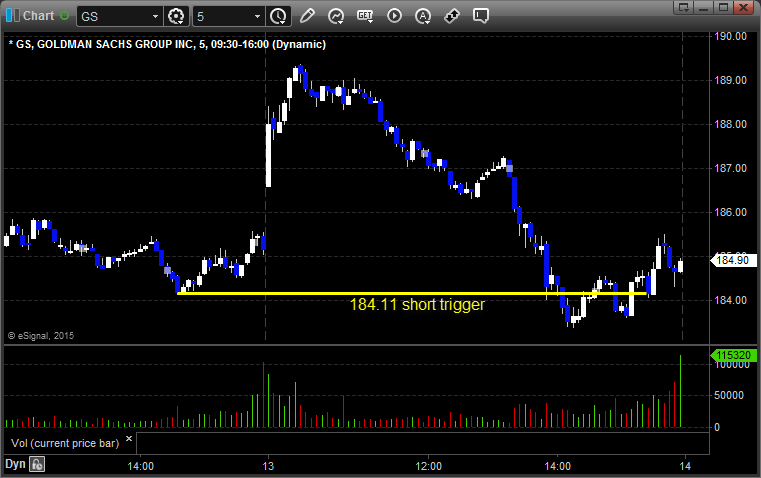Click the 12:00 time axis label
This screenshot has width=761, height=478.
(x=429, y=466)
